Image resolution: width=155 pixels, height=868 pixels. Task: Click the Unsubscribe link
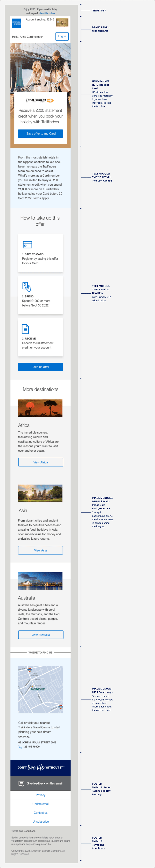click(40, 821)
